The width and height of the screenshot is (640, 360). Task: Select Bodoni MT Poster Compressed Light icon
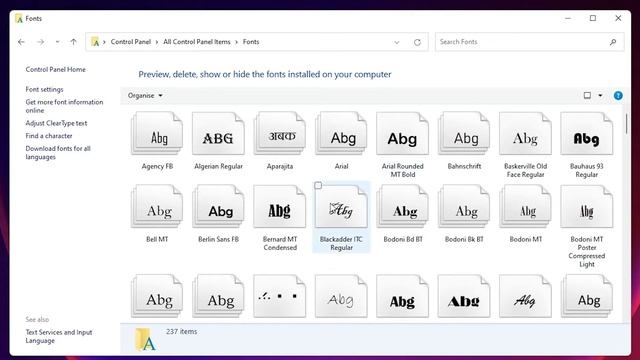tap(587, 207)
